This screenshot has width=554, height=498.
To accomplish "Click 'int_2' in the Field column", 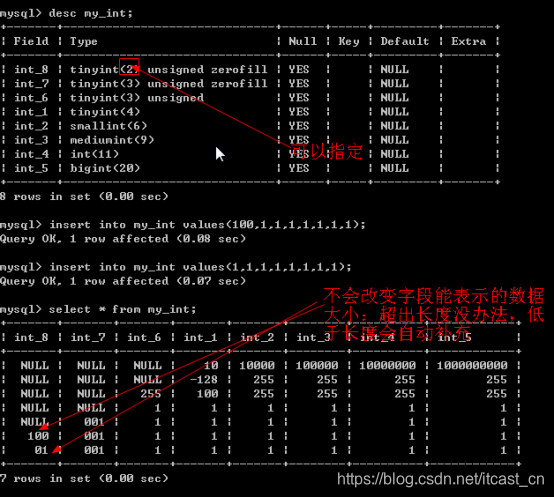I will 31,126.
